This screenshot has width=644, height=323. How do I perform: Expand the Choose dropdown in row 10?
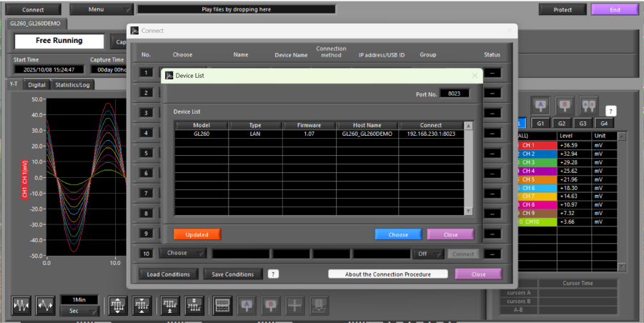pyautogui.click(x=183, y=253)
